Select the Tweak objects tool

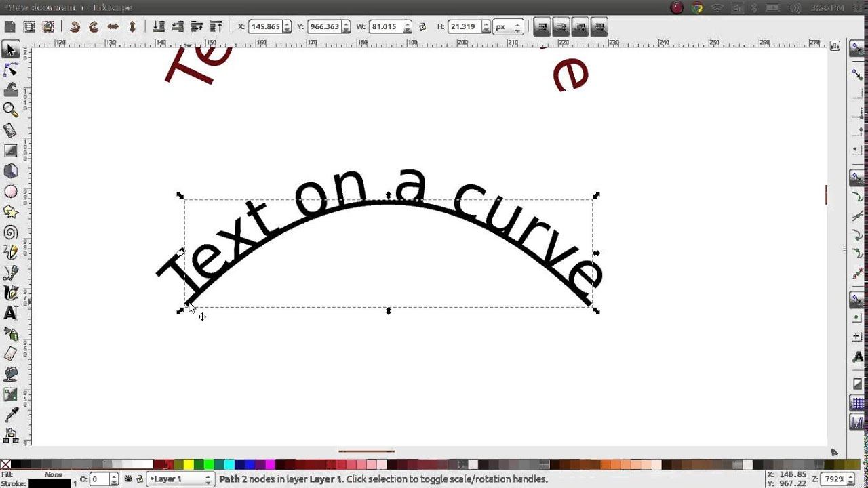pos(10,89)
